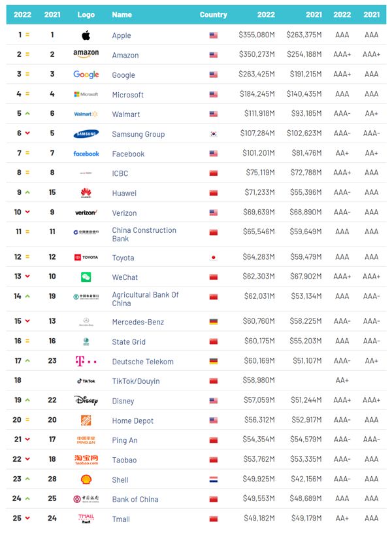The image size is (392, 535).
Task: Click the Huawei red logo
Action: tap(86, 193)
